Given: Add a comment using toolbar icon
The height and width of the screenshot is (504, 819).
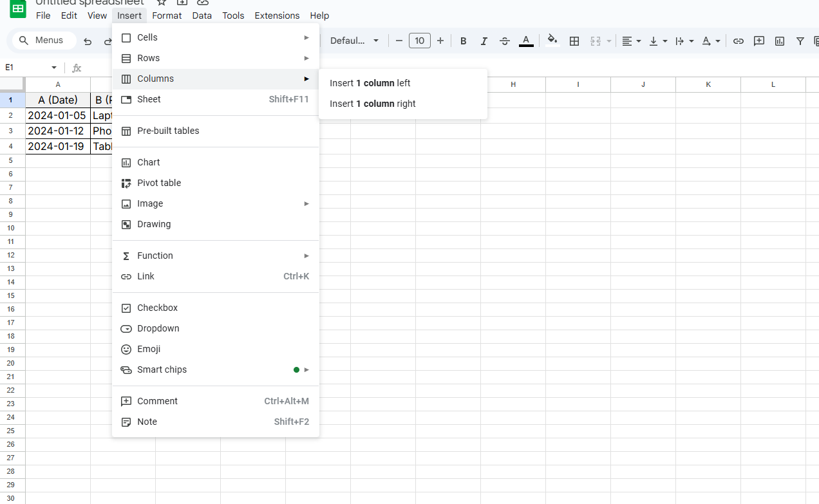Looking at the screenshot, I should tap(759, 41).
